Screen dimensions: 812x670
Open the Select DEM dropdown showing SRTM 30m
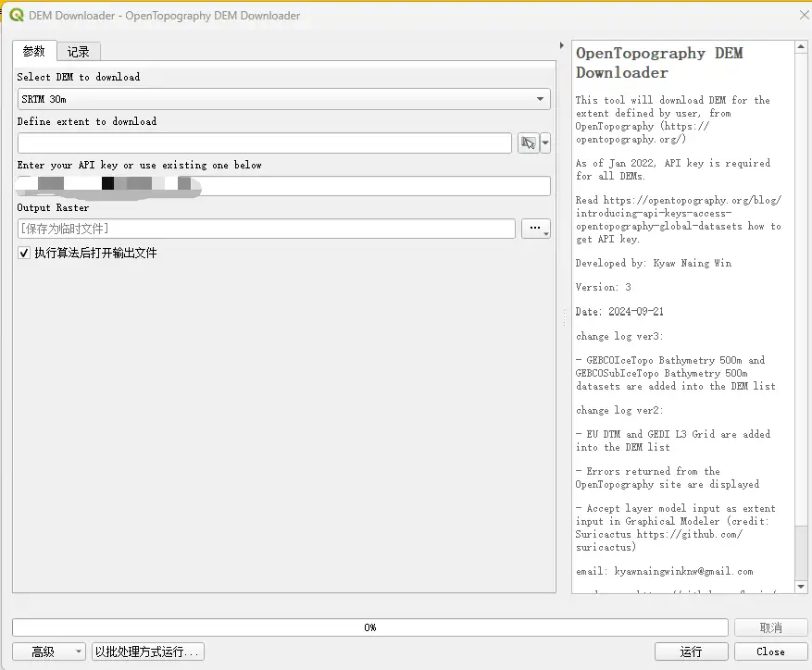pos(283,99)
